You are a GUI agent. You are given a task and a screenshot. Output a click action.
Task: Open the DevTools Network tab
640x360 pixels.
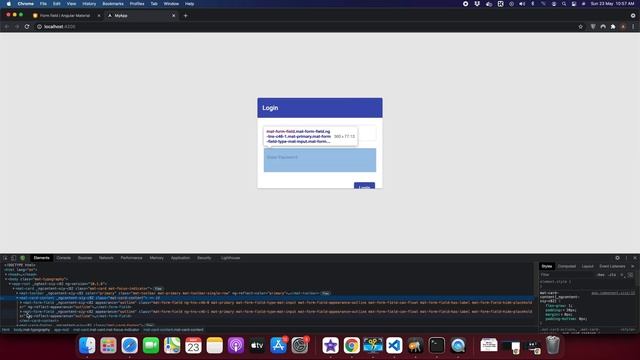106,258
